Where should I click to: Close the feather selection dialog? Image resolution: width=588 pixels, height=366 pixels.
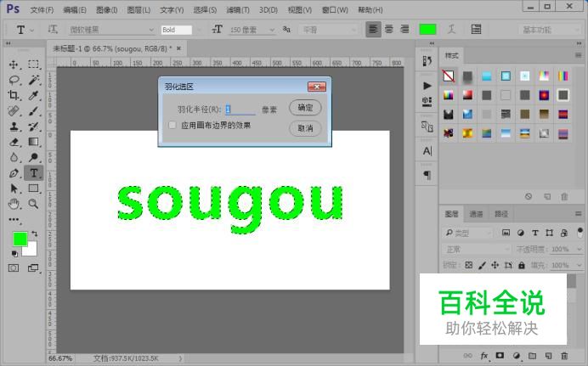point(317,87)
